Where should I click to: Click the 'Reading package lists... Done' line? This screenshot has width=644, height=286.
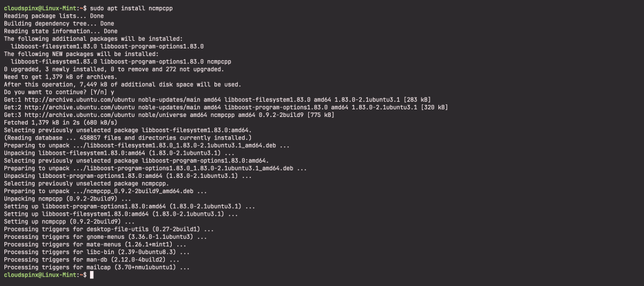click(x=54, y=16)
